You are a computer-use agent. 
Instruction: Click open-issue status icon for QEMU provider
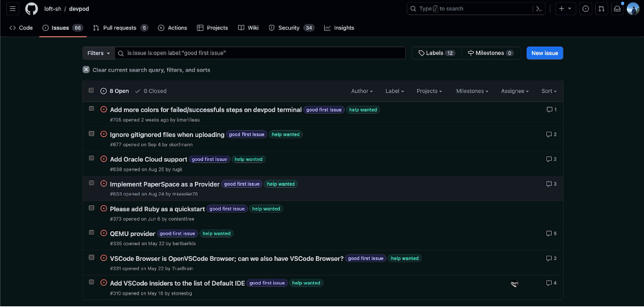pos(103,233)
